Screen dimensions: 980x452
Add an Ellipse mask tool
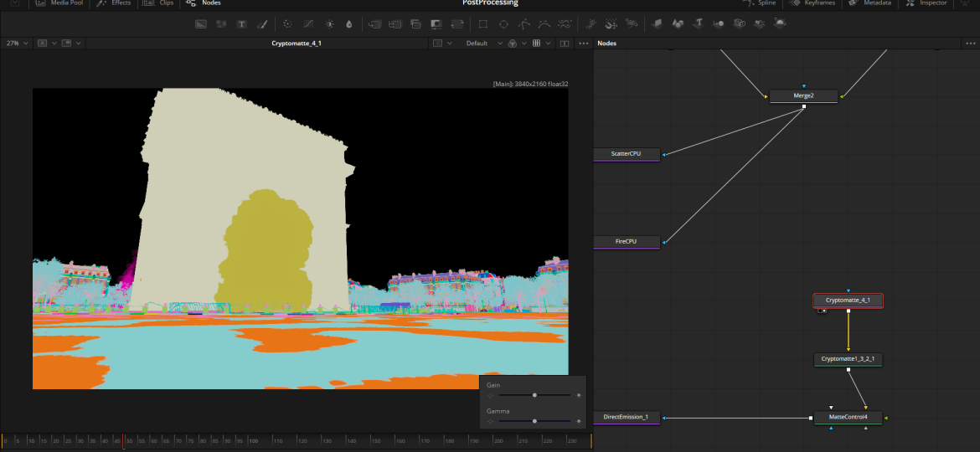click(x=503, y=23)
